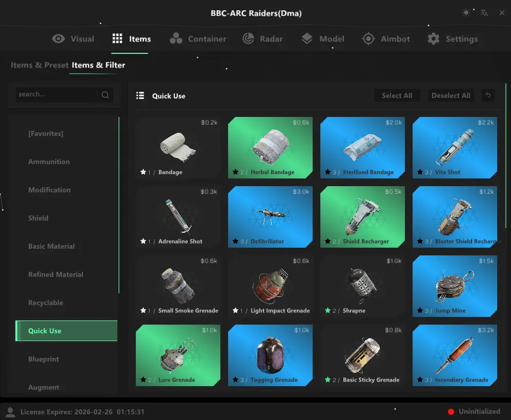Disable the Herbal Bandage selection
This screenshot has width=511, height=420.
[x=270, y=148]
